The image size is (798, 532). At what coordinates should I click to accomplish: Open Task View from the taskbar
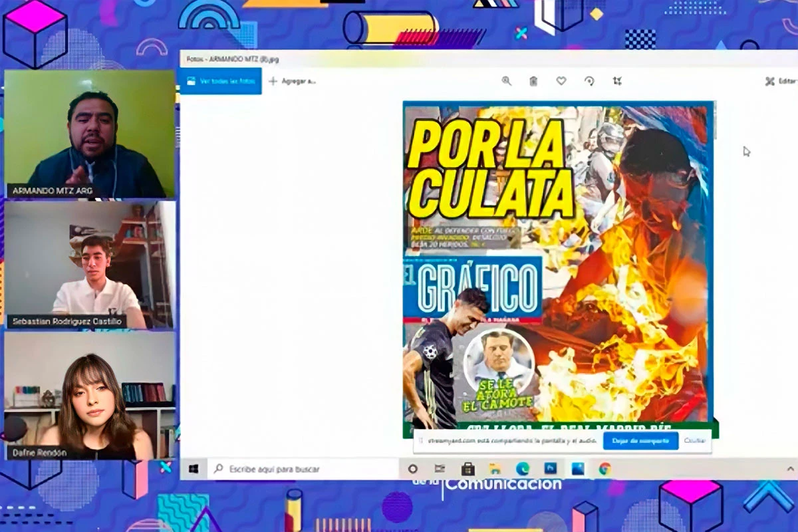pyautogui.click(x=440, y=469)
